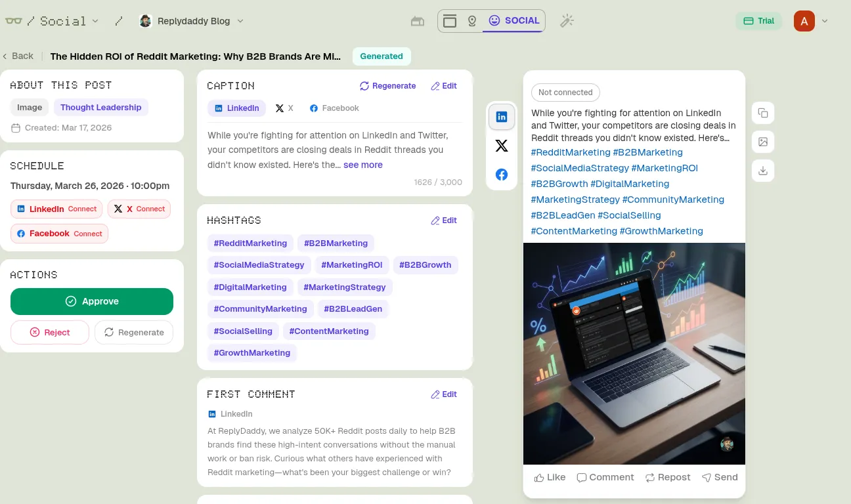Click the window layout icon in top bar
The image size is (851, 504).
450,21
